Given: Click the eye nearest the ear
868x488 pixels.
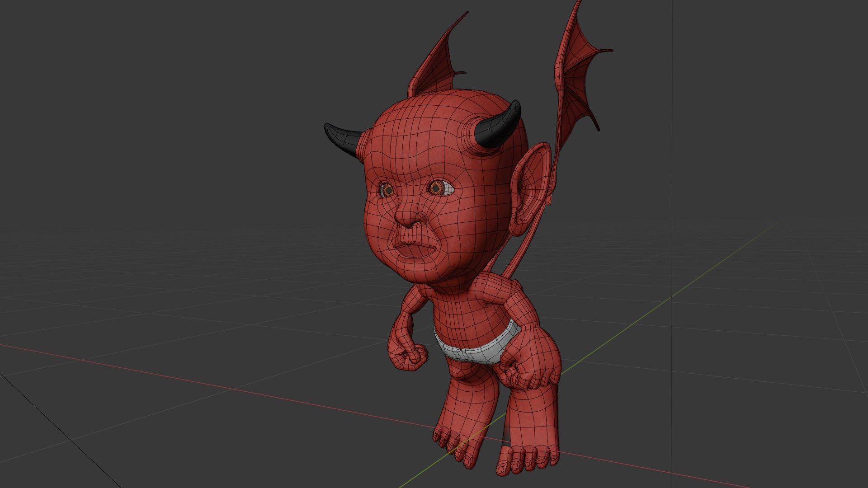Looking at the screenshot, I should coord(440,188).
